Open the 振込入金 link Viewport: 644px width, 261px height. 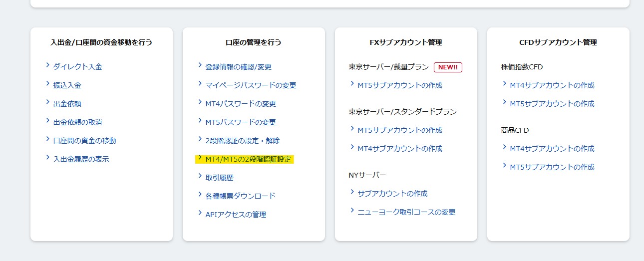pyautogui.click(x=67, y=85)
